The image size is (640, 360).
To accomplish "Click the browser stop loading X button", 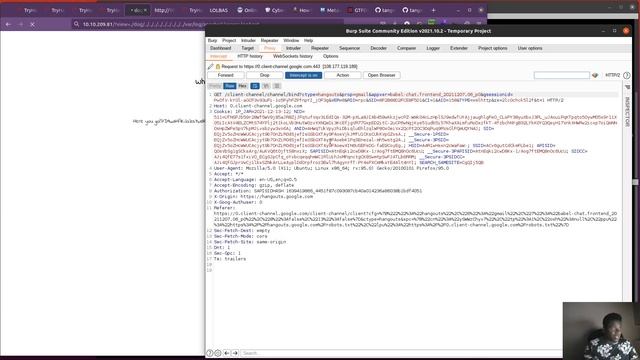I will (x=33, y=24).
